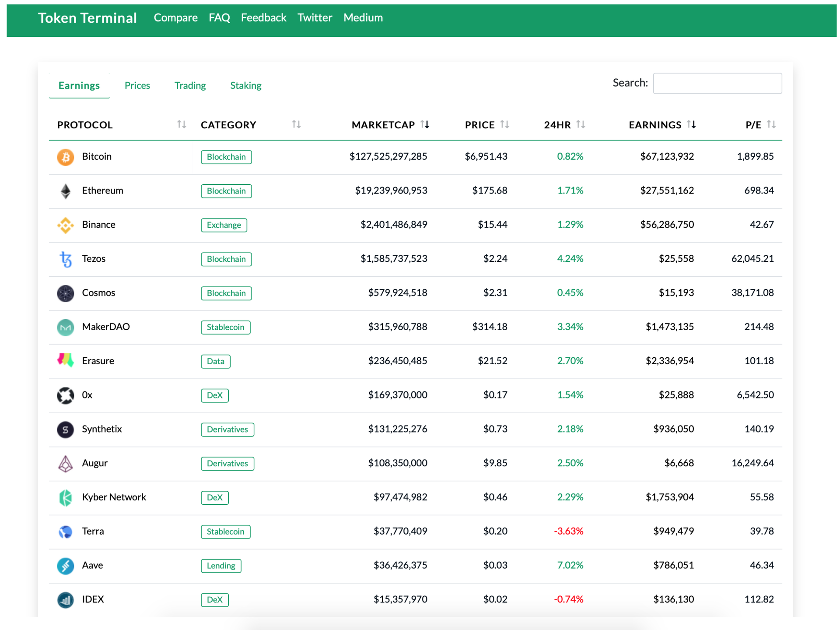Toggle sort arrows on the Price column

point(504,125)
